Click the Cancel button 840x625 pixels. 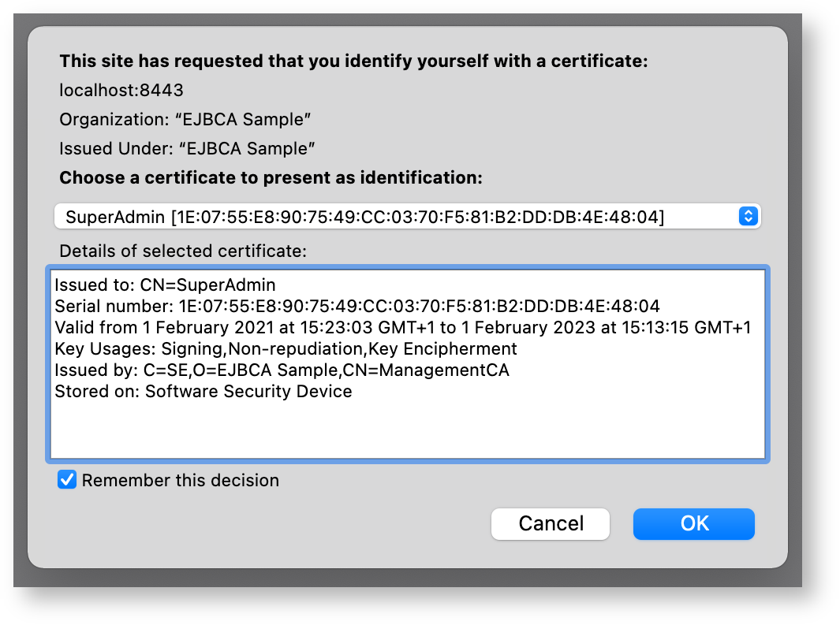tap(551, 524)
